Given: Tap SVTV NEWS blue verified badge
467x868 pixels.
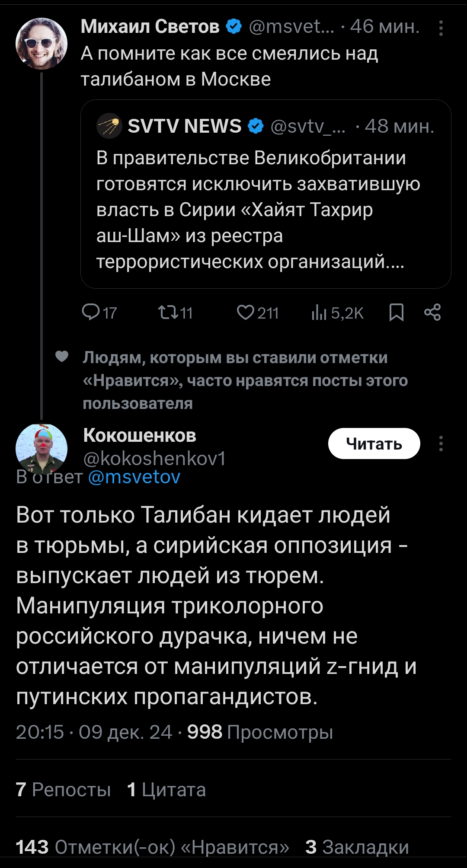Looking at the screenshot, I should 256,126.
